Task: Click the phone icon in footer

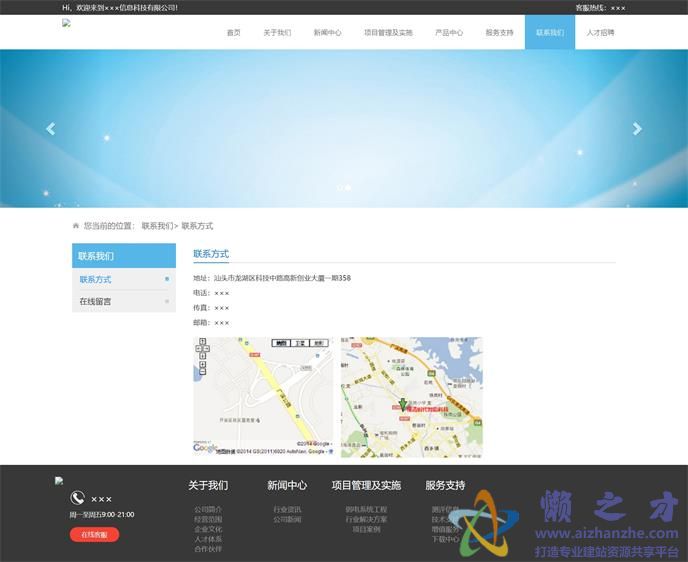Action: tap(77, 498)
